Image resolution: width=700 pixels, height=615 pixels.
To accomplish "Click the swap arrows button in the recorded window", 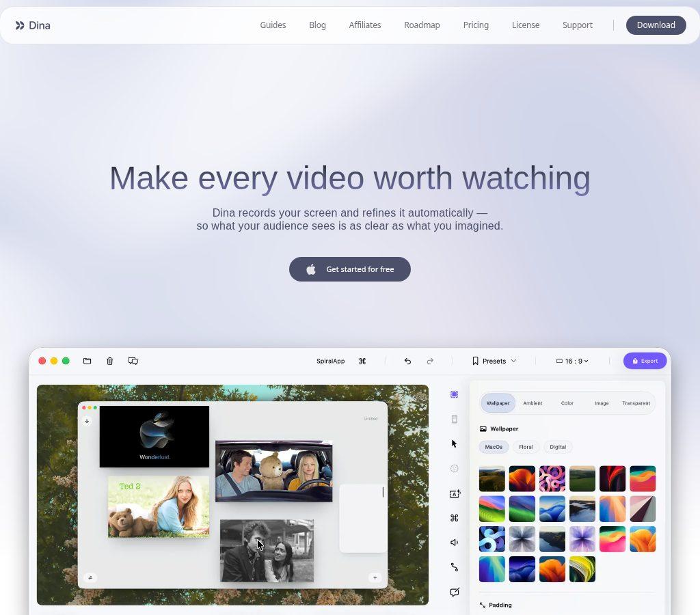I will [90, 577].
